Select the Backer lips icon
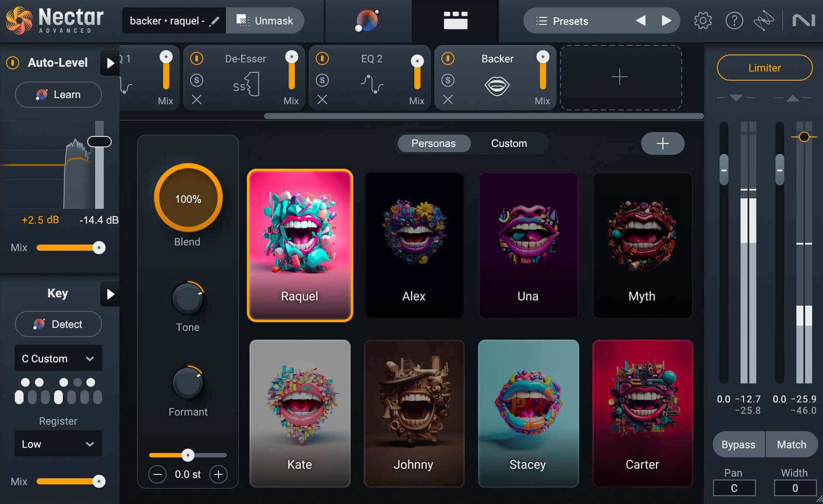Image resolution: width=823 pixels, height=504 pixels. point(497,86)
